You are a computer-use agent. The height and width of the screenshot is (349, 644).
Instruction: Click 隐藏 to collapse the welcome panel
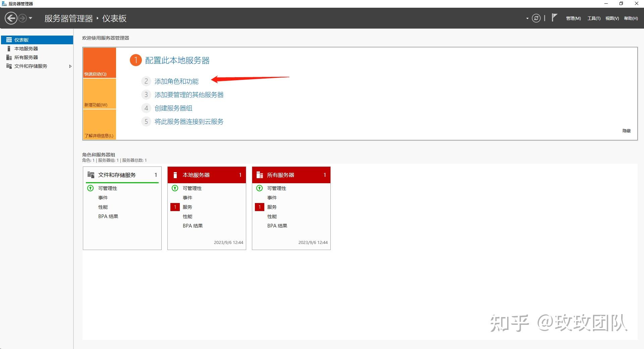627,131
